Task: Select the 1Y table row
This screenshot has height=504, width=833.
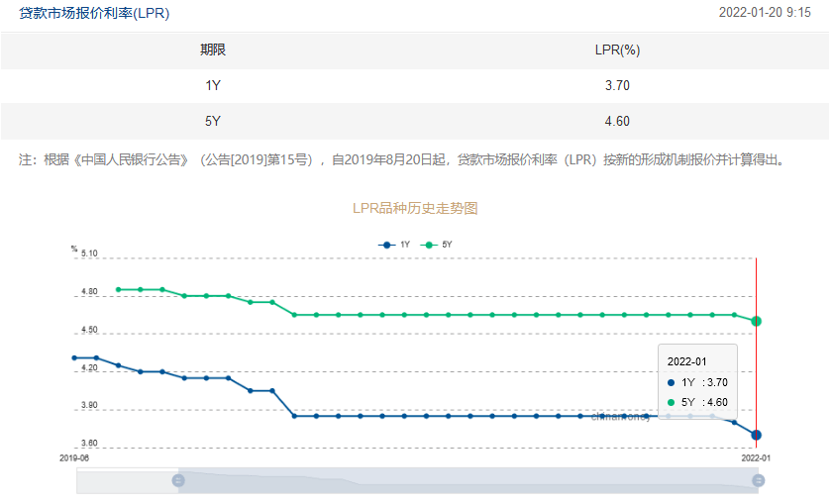Action: (x=415, y=85)
